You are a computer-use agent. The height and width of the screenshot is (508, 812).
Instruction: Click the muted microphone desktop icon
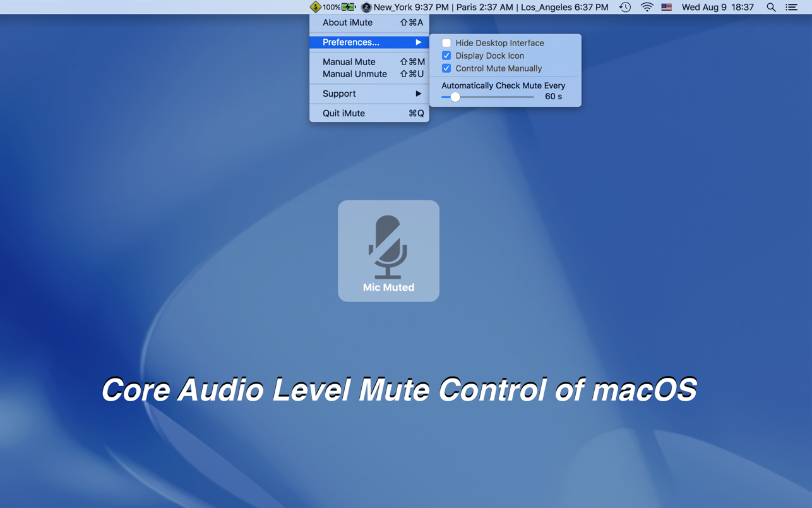[x=388, y=247]
